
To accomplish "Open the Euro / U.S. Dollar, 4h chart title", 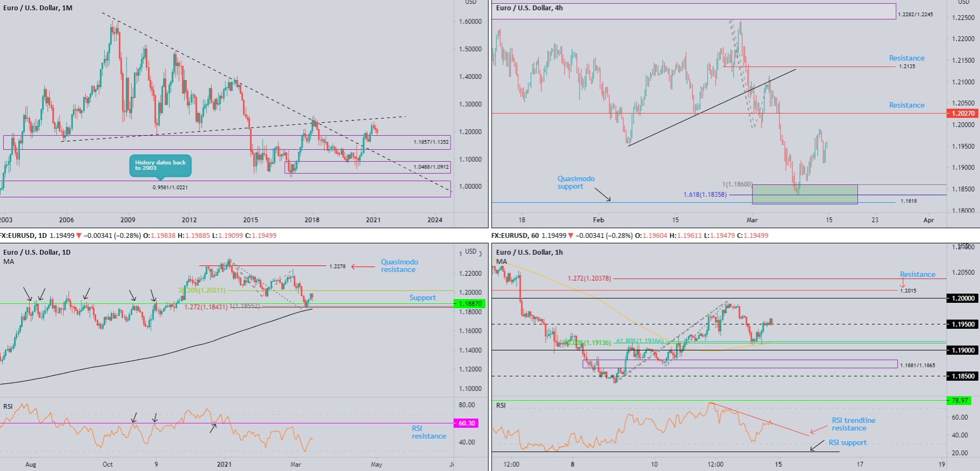I will 529,8.
